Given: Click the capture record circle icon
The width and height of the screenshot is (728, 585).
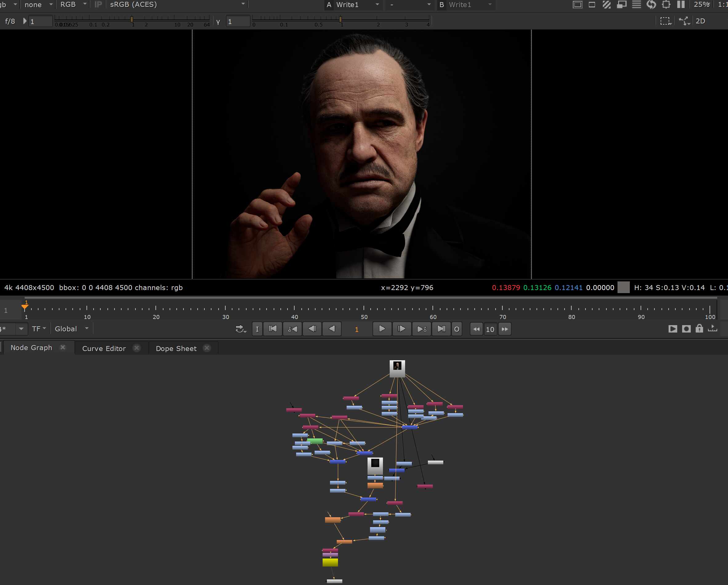Looking at the screenshot, I should point(686,329).
